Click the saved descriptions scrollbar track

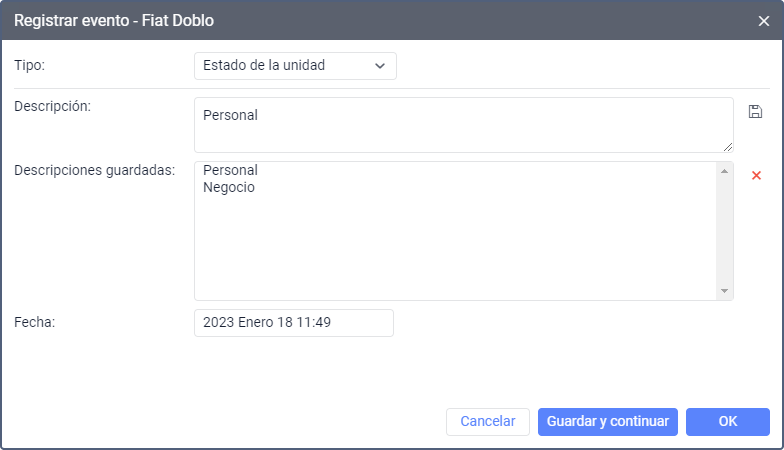pyautogui.click(x=724, y=230)
